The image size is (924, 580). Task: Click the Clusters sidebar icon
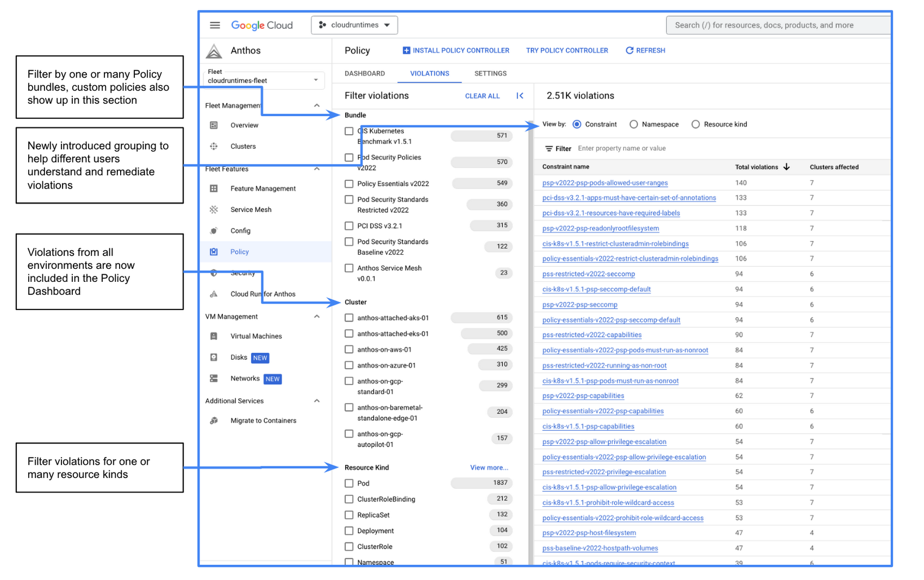214,147
